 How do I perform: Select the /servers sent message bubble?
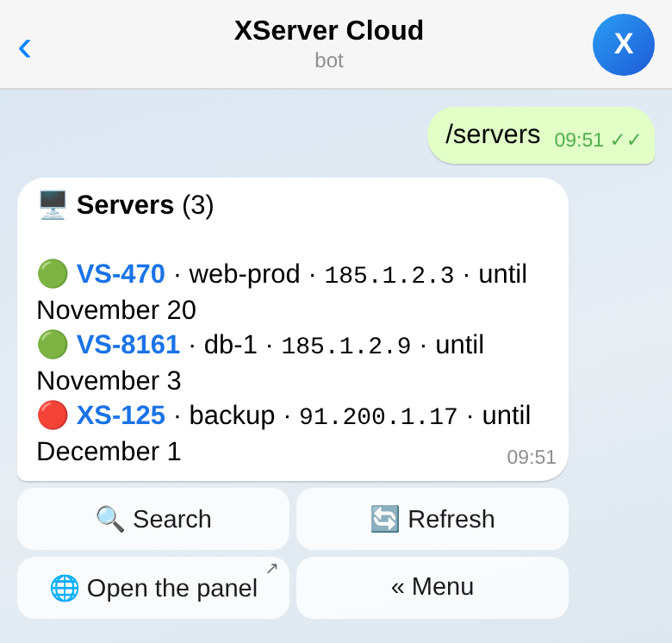[541, 135]
